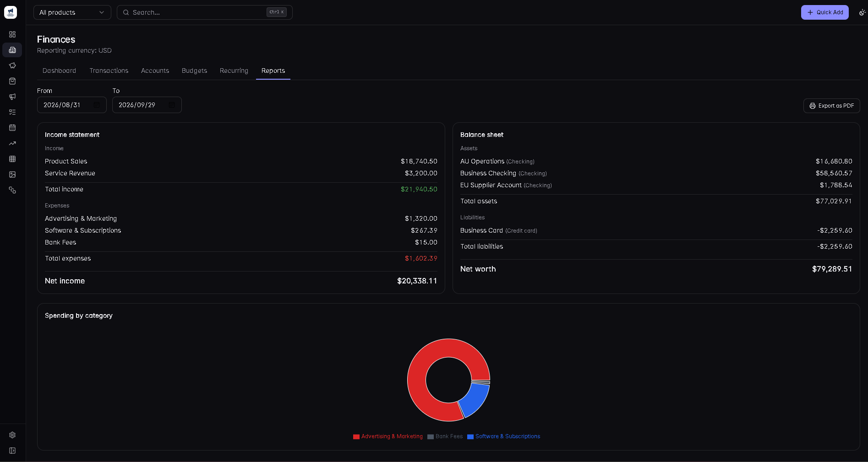Switch to the Budgets tab

pos(195,71)
